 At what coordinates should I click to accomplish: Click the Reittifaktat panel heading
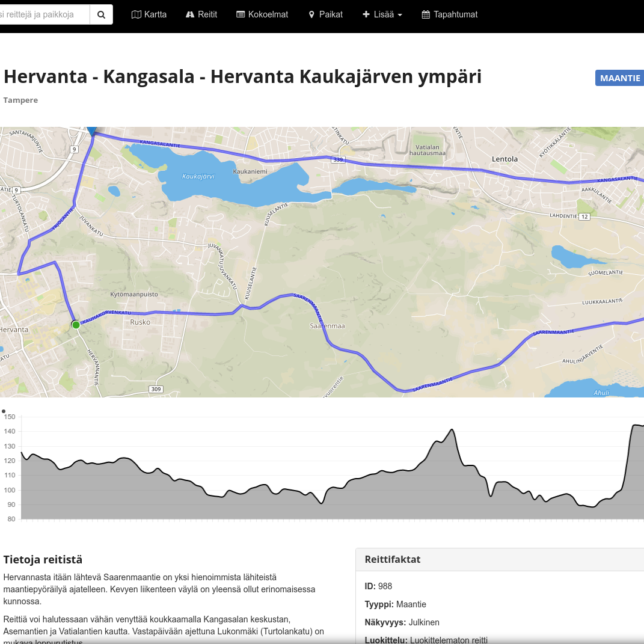tap(393, 559)
